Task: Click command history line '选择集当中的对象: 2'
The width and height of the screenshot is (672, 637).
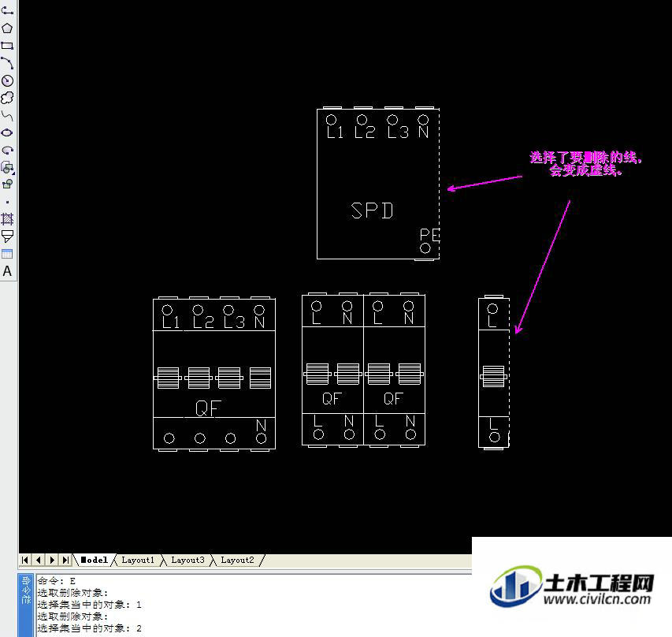Action: pos(90,628)
